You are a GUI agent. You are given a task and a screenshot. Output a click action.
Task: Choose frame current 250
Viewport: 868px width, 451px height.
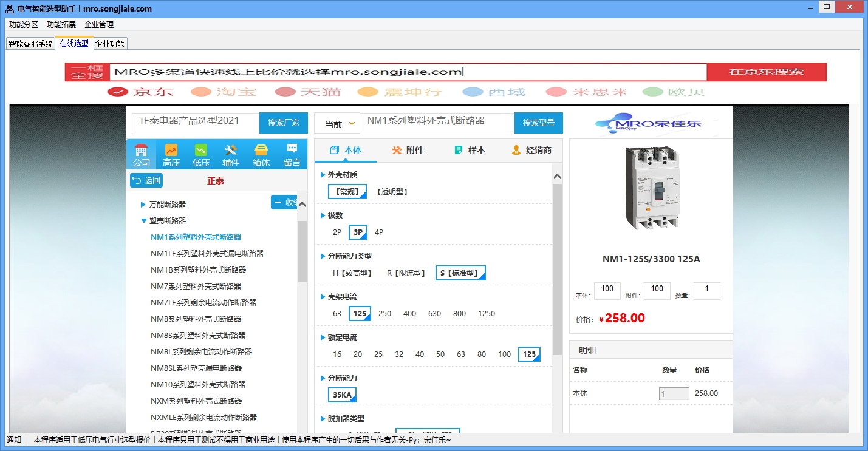point(384,314)
